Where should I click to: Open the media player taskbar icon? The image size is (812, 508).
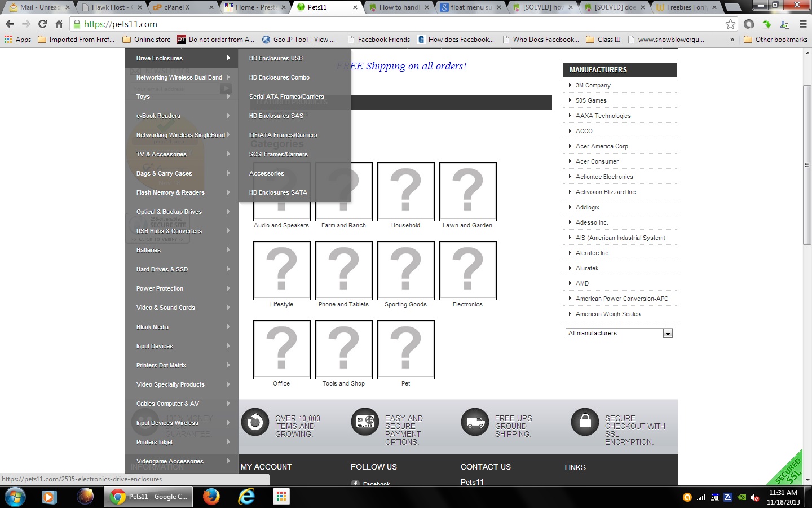pyautogui.click(x=50, y=497)
